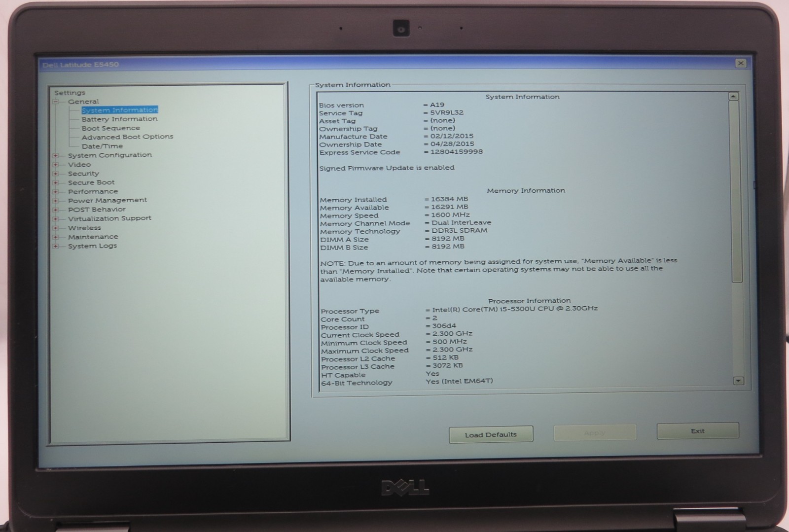Image resolution: width=789 pixels, height=532 pixels.
Task: Expand the Virtualization Support node
Action: [56, 219]
